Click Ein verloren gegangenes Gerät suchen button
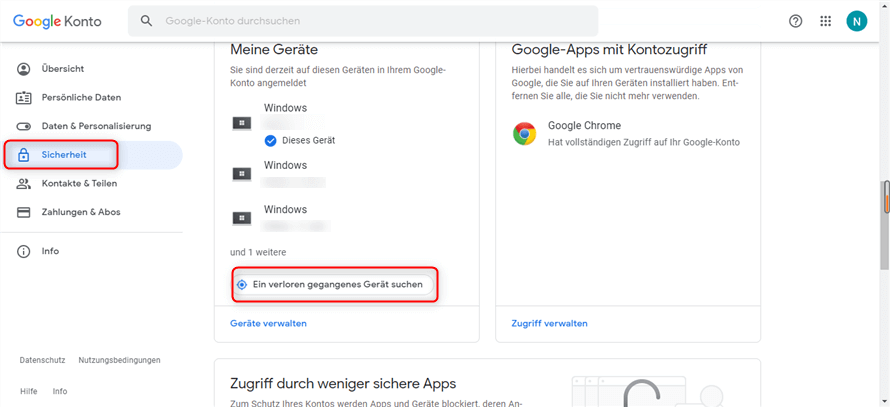The image size is (890, 407). click(x=334, y=285)
